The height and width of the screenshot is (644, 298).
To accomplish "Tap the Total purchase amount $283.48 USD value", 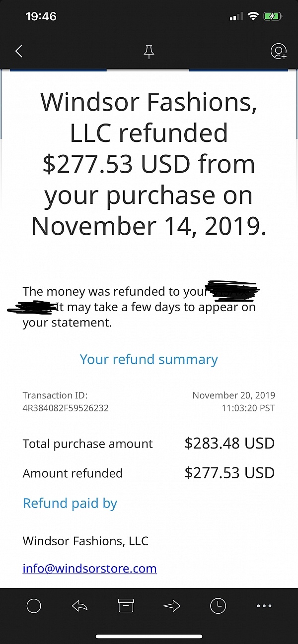I will [x=229, y=443].
